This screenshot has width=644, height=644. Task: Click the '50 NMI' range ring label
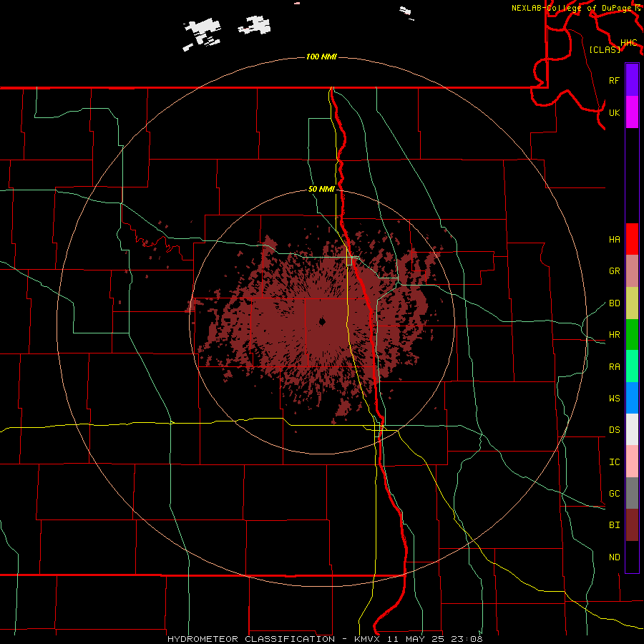(x=321, y=189)
